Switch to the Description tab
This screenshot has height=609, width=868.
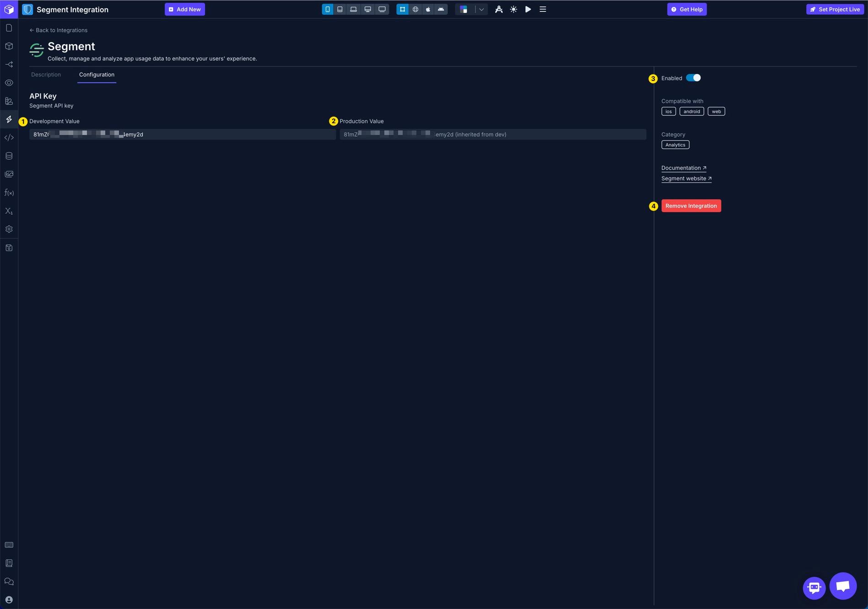46,75
